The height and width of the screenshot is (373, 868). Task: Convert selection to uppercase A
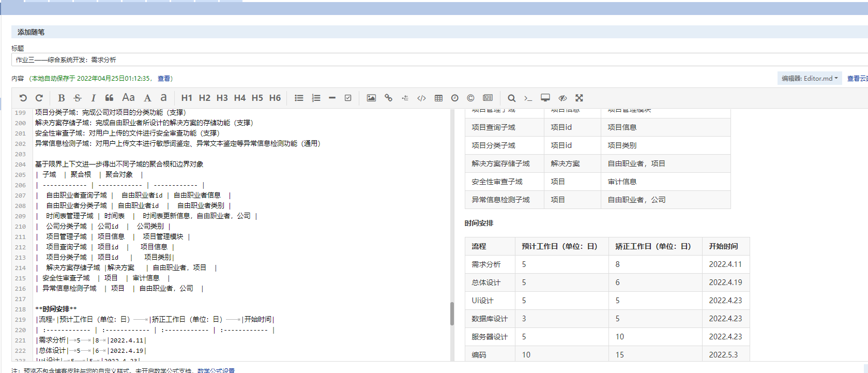pyautogui.click(x=147, y=98)
